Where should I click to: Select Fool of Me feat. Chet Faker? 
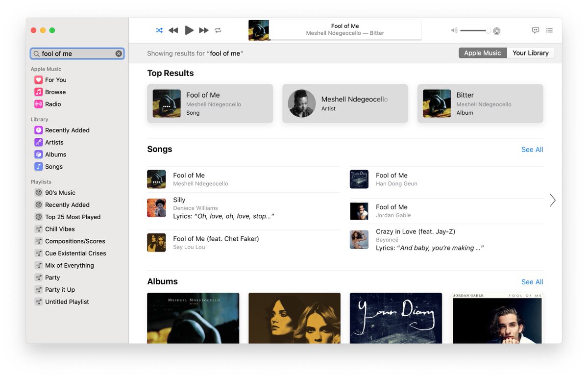[x=244, y=243]
